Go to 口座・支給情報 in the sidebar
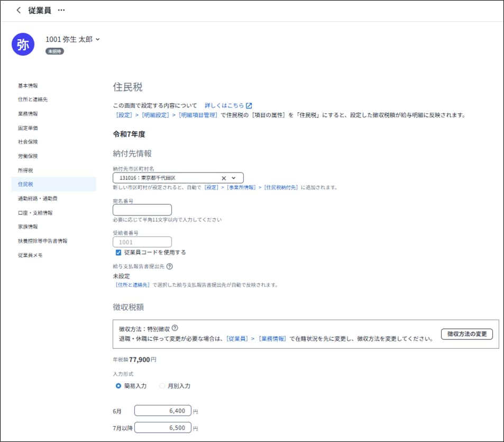This screenshot has height=442, width=504. (x=35, y=213)
